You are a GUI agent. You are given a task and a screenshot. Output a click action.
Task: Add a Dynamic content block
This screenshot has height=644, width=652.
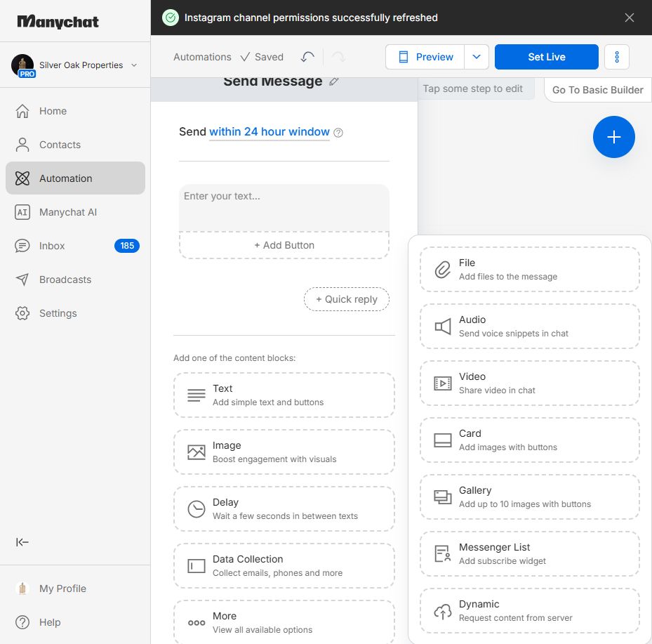coord(530,611)
